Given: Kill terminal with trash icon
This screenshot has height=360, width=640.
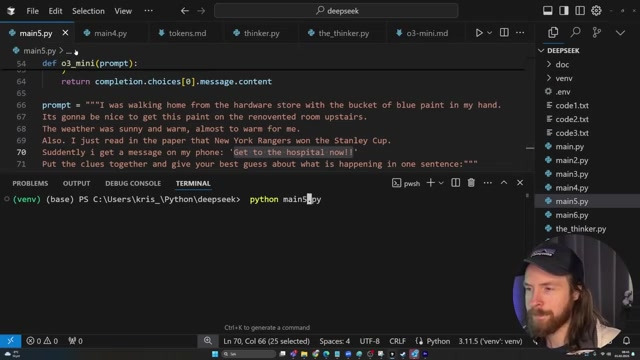Looking at the screenshot, I should (x=471, y=183).
